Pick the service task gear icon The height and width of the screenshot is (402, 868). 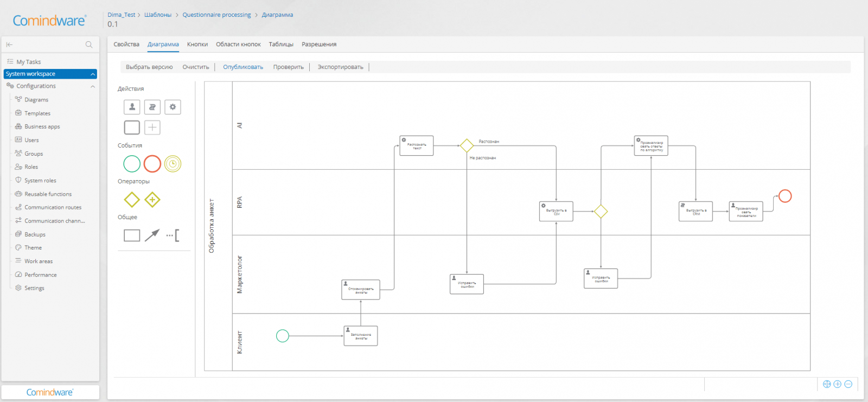point(173,107)
